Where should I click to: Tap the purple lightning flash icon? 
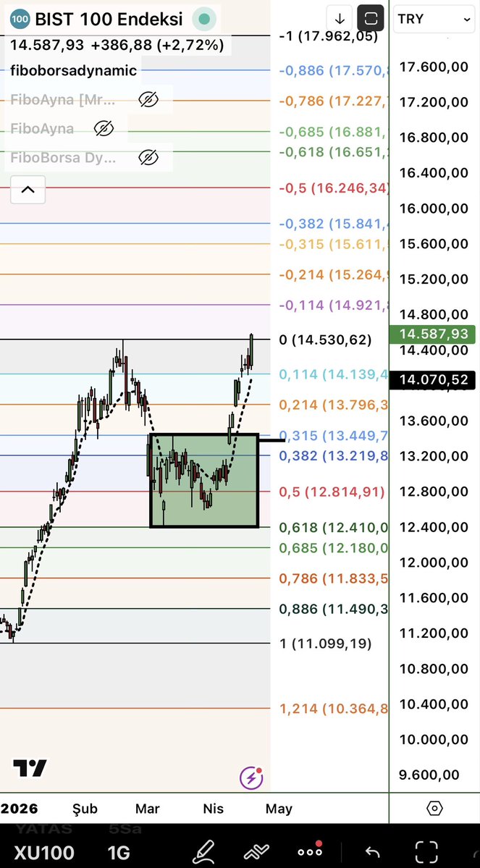(x=251, y=778)
